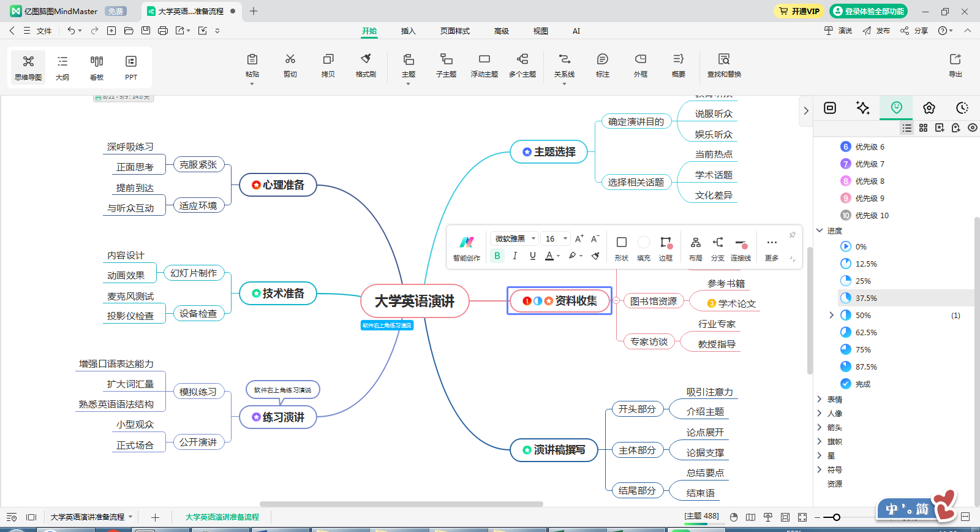Add a callout (标注) to the topic
This screenshot has height=532, width=980.
pyautogui.click(x=603, y=66)
